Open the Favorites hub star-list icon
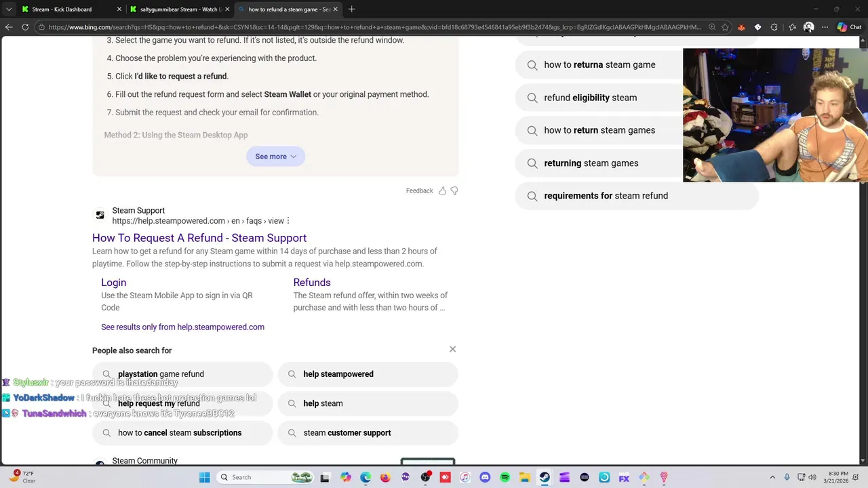 coord(791,27)
